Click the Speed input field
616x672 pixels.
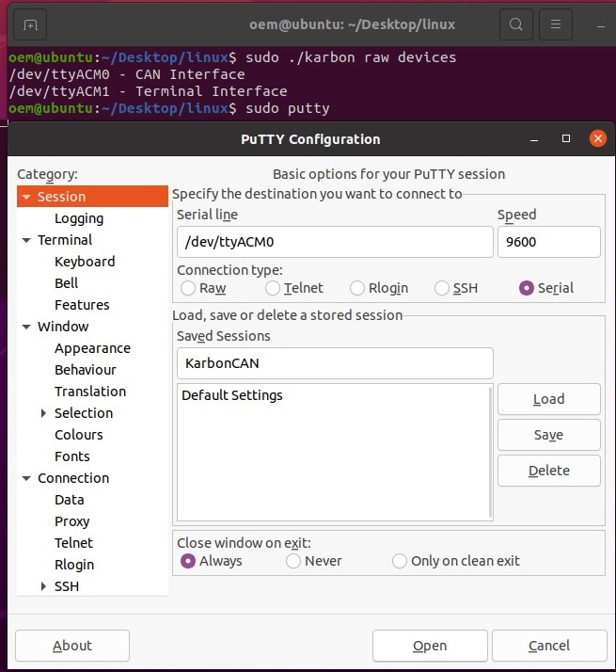coord(548,242)
